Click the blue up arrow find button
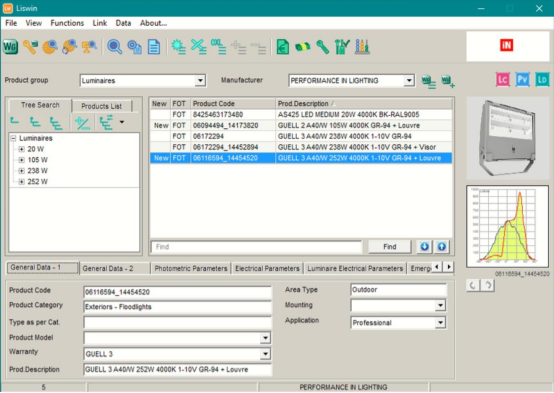 (441, 246)
